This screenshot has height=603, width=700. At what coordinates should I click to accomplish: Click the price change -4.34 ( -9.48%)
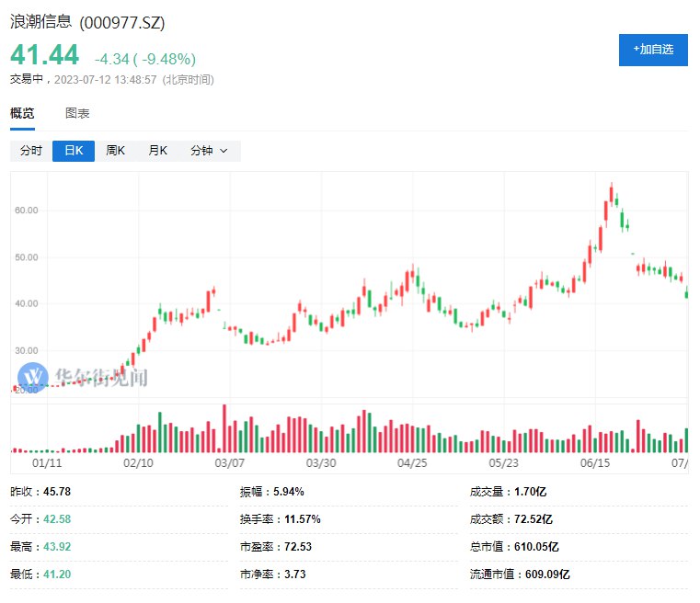click(x=145, y=59)
